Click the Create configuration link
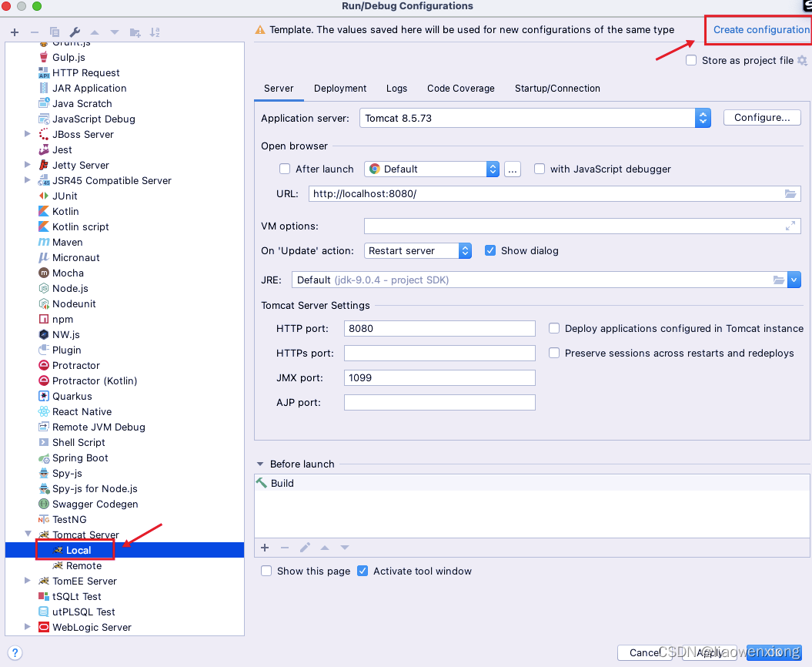This screenshot has width=812, height=667. (x=761, y=30)
